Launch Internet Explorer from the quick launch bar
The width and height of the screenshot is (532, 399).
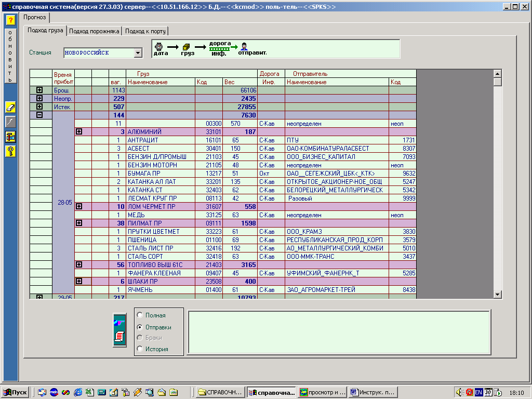click(x=78, y=392)
